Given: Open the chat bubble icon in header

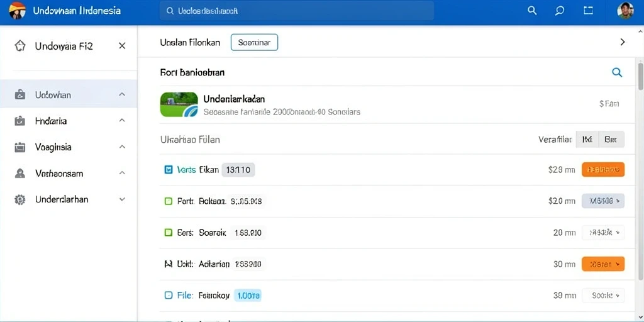Looking at the screenshot, I should pos(559,11).
